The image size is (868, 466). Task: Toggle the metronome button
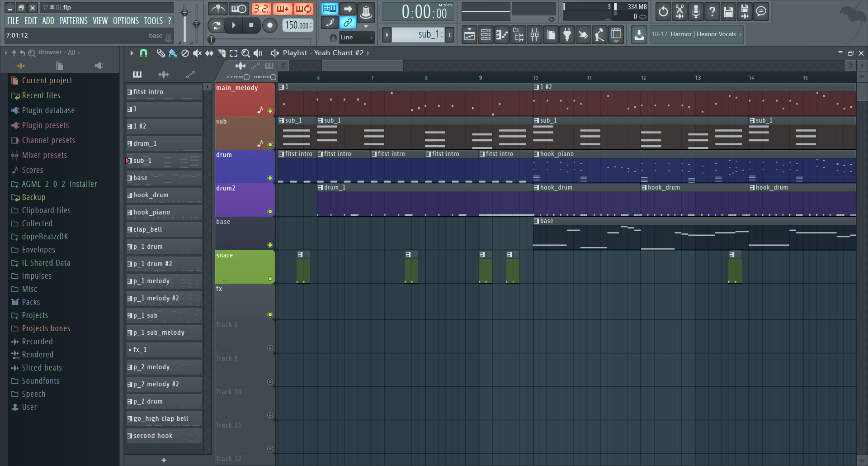tap(218, 9)
